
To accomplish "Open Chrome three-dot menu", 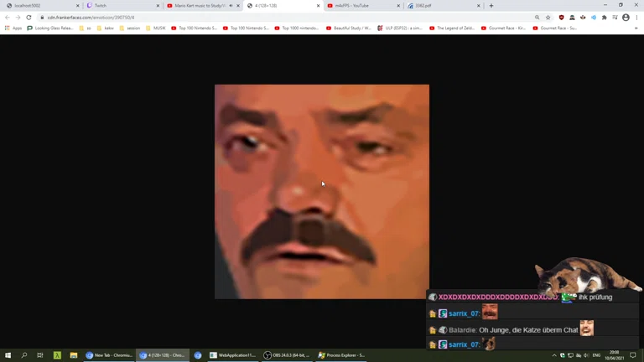I will pos(636,18).
